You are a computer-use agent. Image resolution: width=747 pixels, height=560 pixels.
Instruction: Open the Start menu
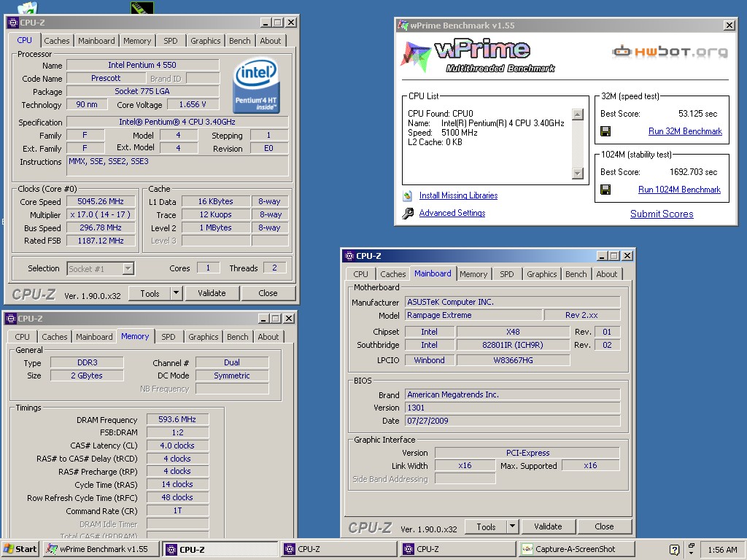20,549
